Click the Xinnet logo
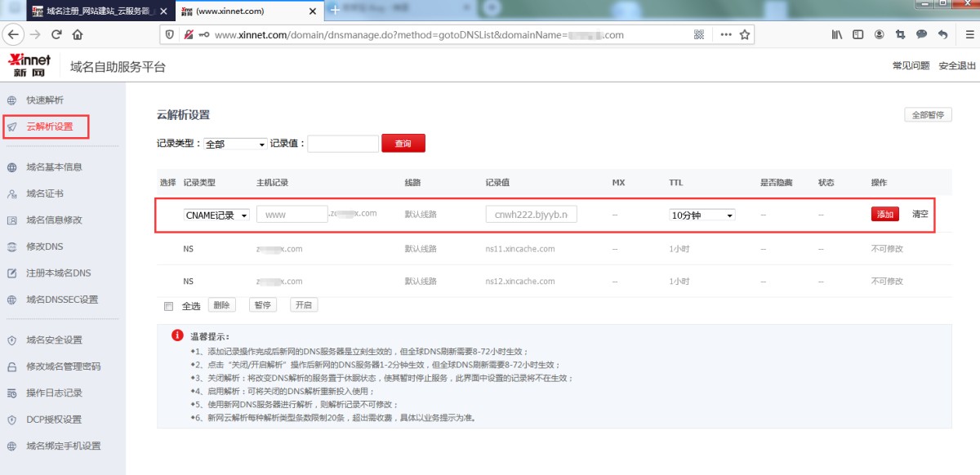The height and width of the screenshot is (475, 980). coord(29,65)
